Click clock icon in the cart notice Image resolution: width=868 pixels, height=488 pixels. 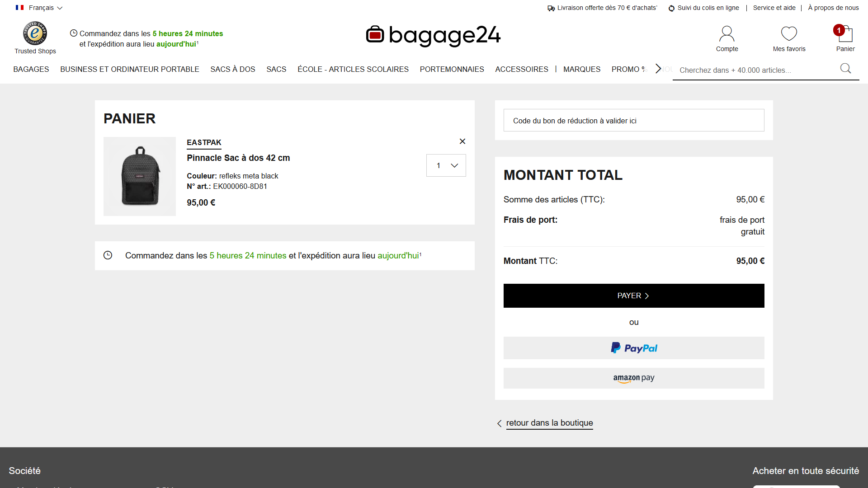point(108,255)
